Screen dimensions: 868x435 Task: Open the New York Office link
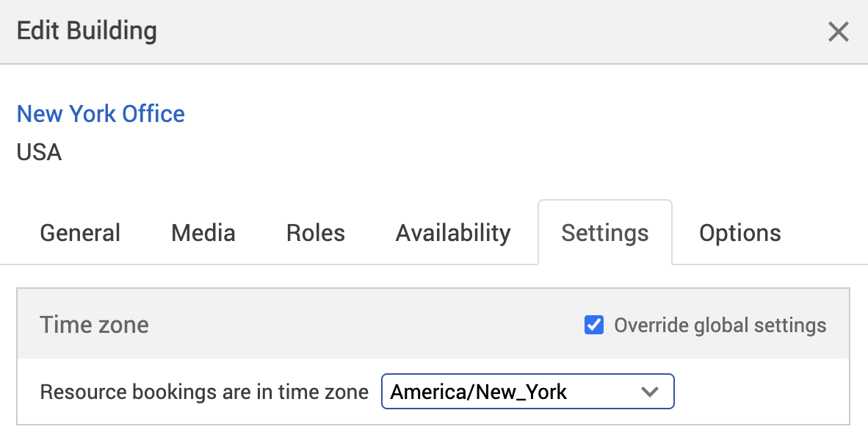coord(100,114)
